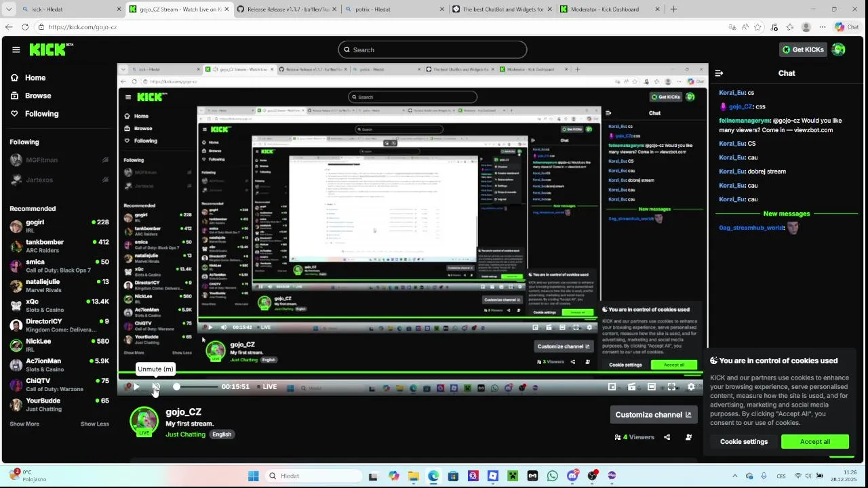The height and width of the screenshot is (488, 868).
Task: Switch to the Release v1.1.7 GitHub tab
Action: (x=285, y=9)
